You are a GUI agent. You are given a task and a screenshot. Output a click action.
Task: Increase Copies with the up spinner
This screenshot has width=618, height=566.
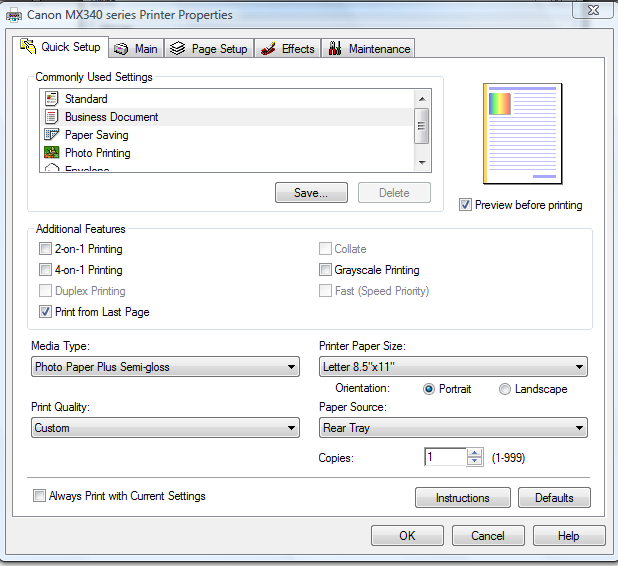(x=475, y=452)
